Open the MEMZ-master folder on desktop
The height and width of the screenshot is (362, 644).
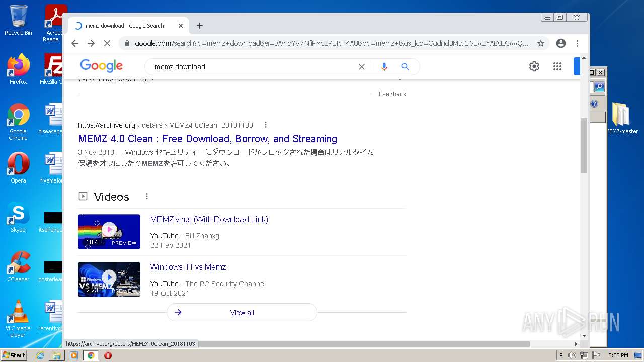(621, 118)
